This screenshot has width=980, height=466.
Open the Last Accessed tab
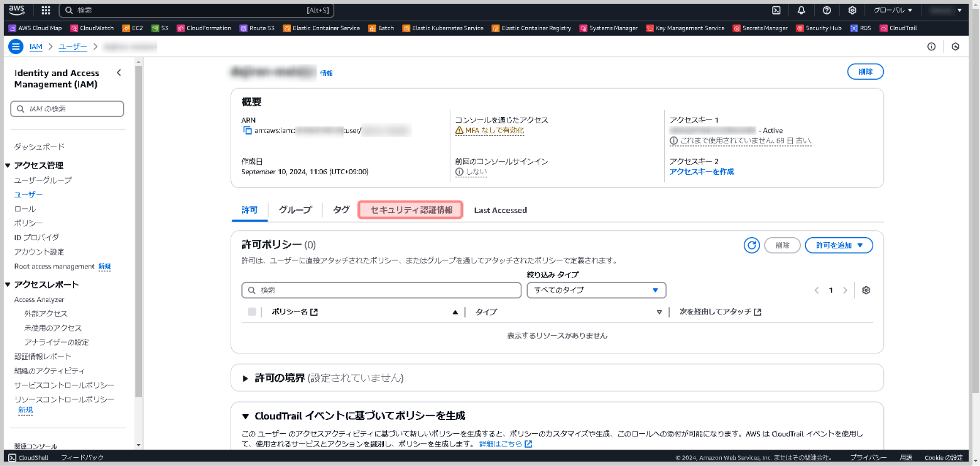tap(501, 210)
